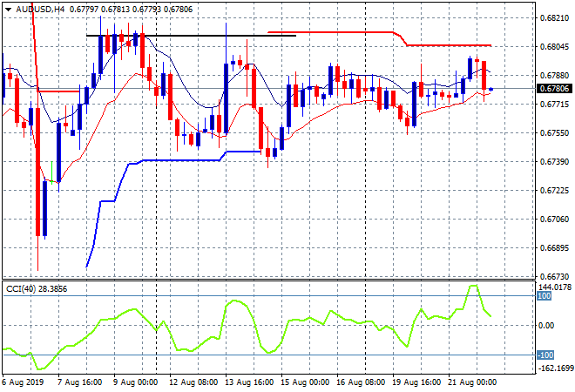The image size is (575, 392).
Task: Click the CCI level -100 marker
Action: (545, 355)
